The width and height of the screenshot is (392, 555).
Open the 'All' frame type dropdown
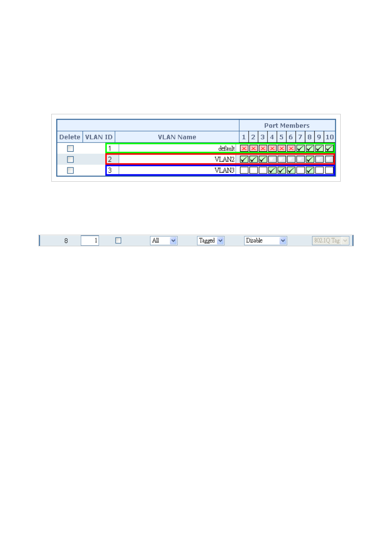click(x=164, y=240)
